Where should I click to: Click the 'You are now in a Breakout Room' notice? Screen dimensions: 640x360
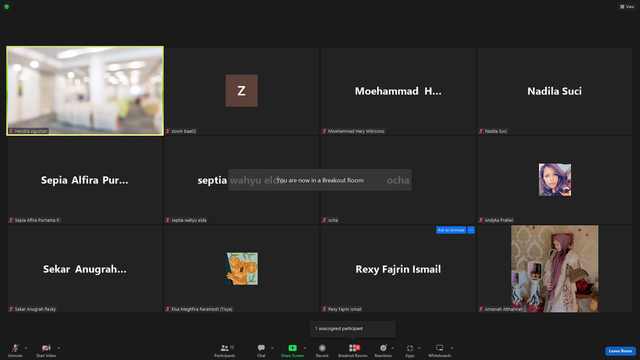tap(320, 180)
